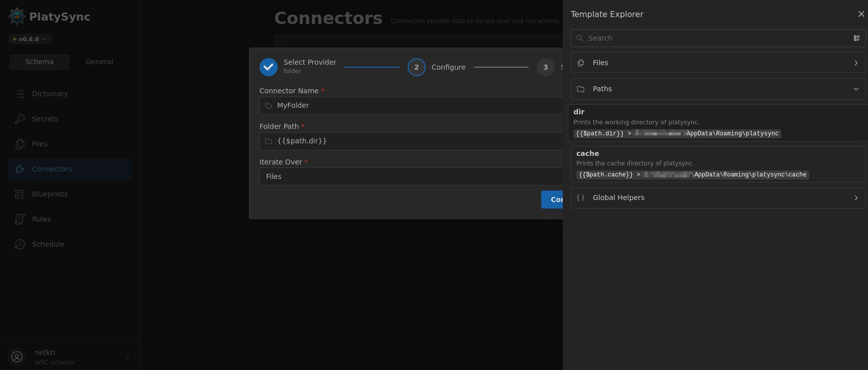
Task: Click the Paths section down chevron
Action: 856,89
